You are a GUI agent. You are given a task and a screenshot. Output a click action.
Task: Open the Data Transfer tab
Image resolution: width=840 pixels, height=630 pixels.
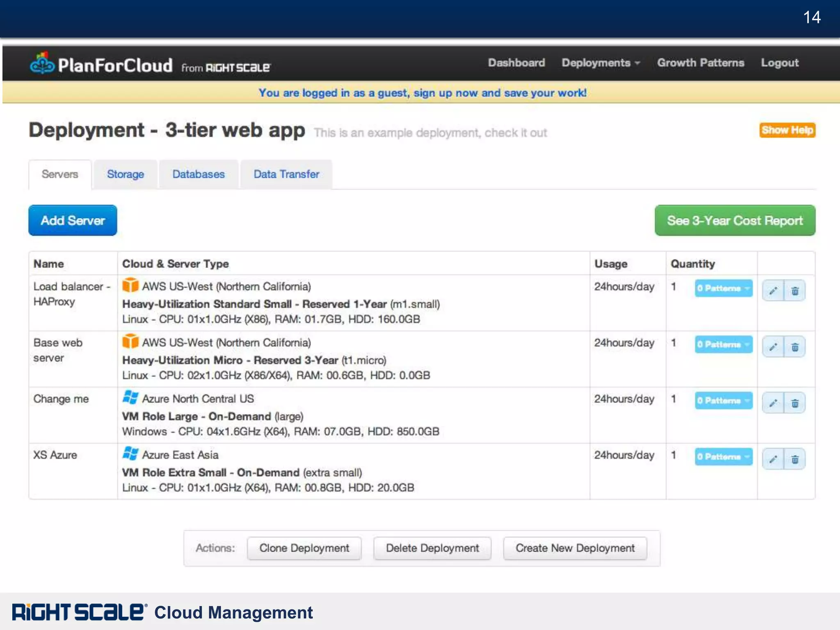pos(286,174)
